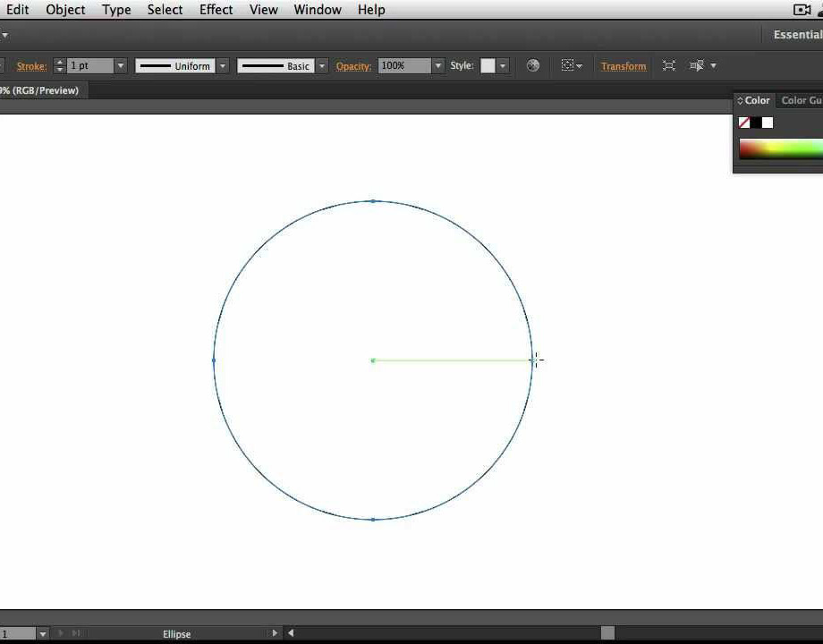Viewport: 823px width, 644px height.
Task: Open the Edit menu
Action: [17, 10]
